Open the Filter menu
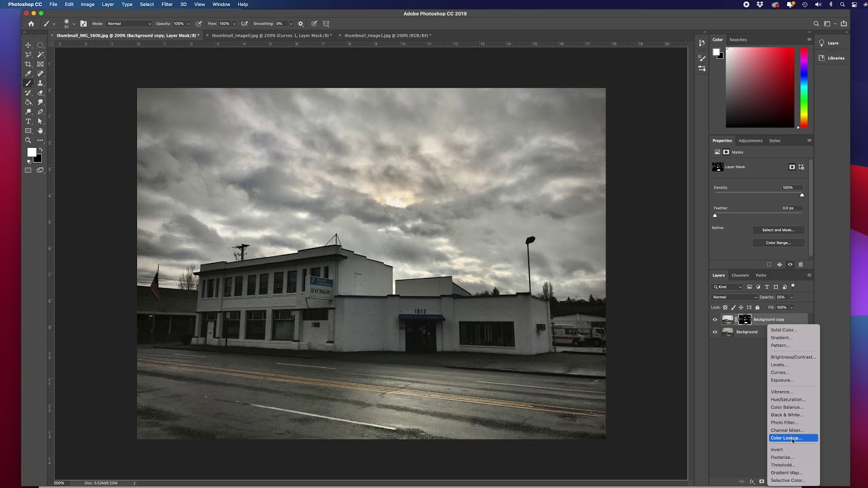868x488 pixels. point(167,4)
